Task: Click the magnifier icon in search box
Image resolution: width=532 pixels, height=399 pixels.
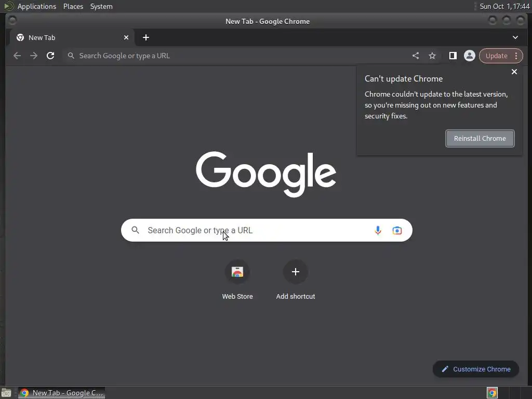Action: pos(136,230)
